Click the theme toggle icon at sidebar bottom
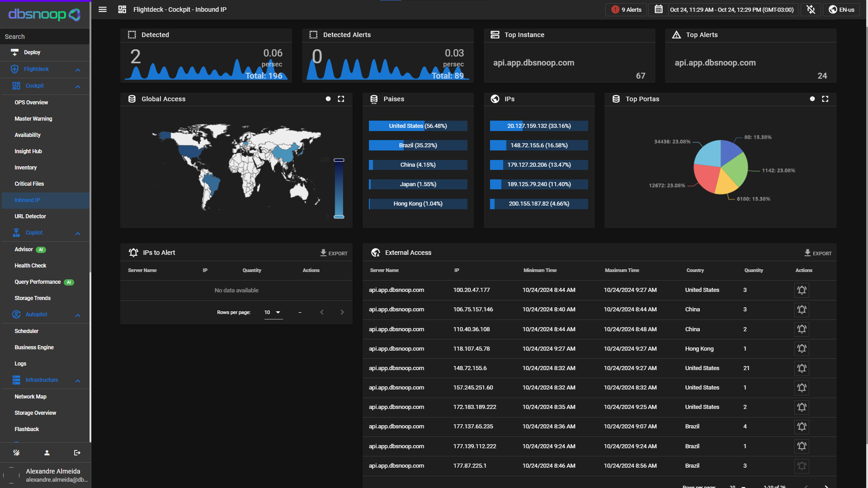 [16, 453]
